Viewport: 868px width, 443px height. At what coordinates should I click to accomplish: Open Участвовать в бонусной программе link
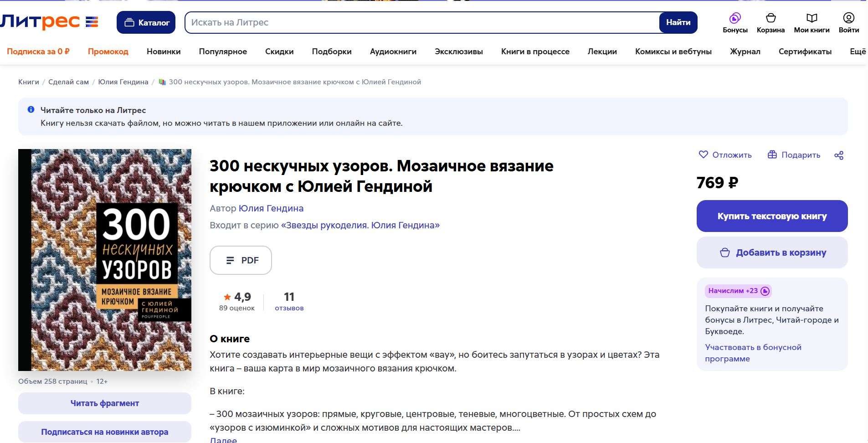[x=753, y=353]
